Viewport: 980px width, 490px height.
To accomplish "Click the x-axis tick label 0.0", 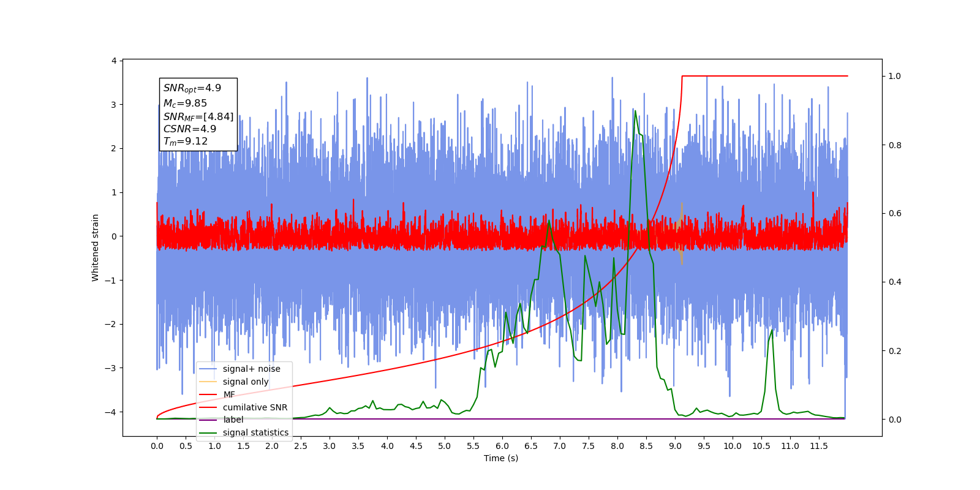I will 157,446.
